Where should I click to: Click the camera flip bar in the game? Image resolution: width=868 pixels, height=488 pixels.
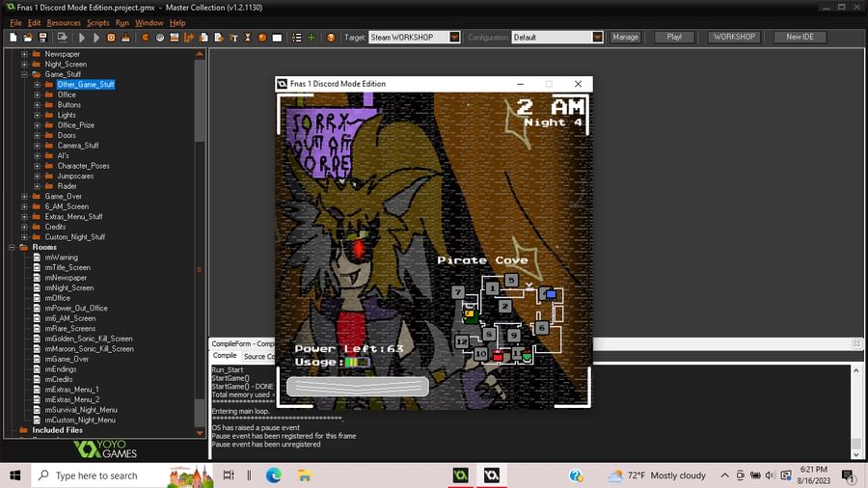coord(358,386)
